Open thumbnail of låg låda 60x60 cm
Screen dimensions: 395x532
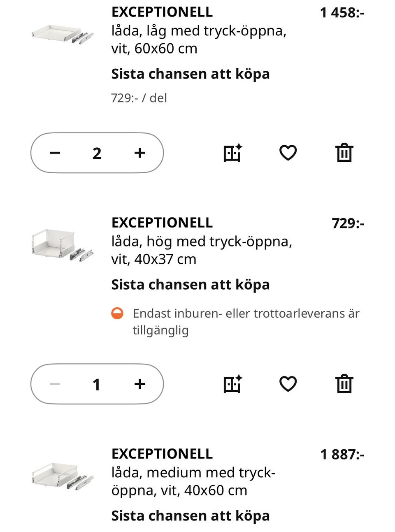63,34
